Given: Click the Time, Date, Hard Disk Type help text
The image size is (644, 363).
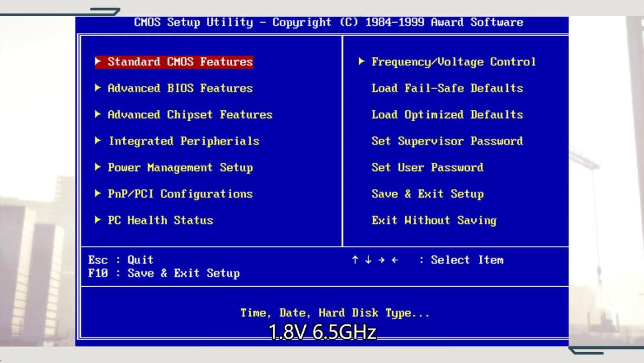Looking at the screenshot, I should (x=335, y=313).
